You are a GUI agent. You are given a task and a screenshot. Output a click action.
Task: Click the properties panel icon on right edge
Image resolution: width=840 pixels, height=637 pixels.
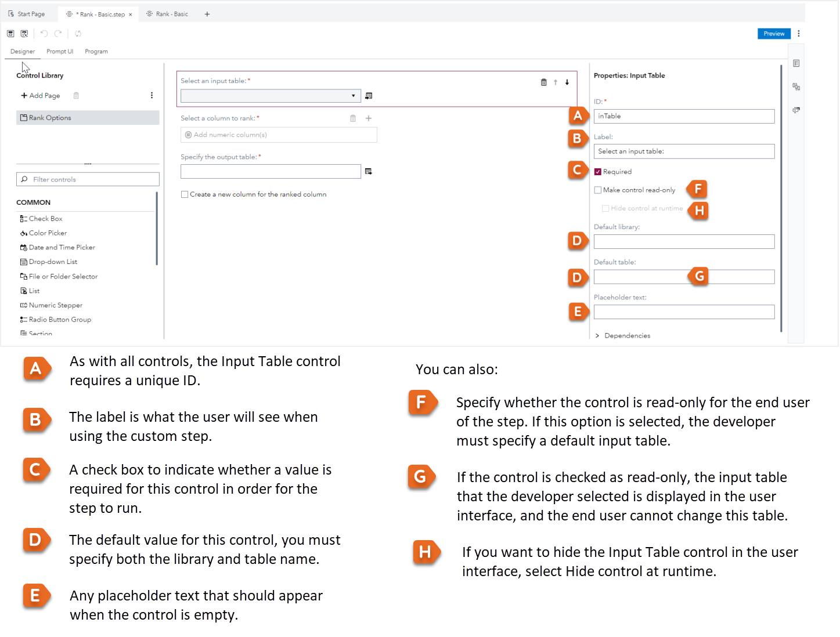pyautogui.click(x=796, y=63)
